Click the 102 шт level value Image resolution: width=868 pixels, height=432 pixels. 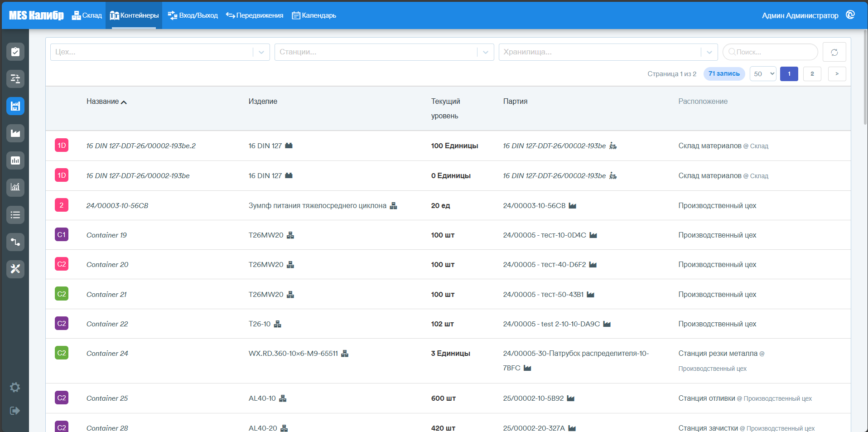click(442, 324)
